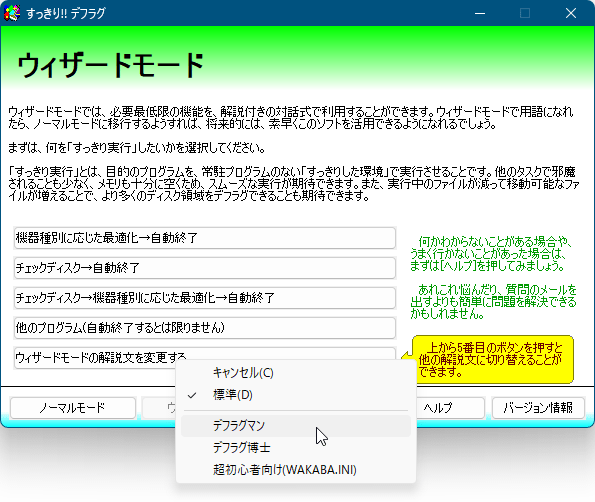Open 他のプログラム(自動終了するとは限りません) option

click(x=205, y=328)
